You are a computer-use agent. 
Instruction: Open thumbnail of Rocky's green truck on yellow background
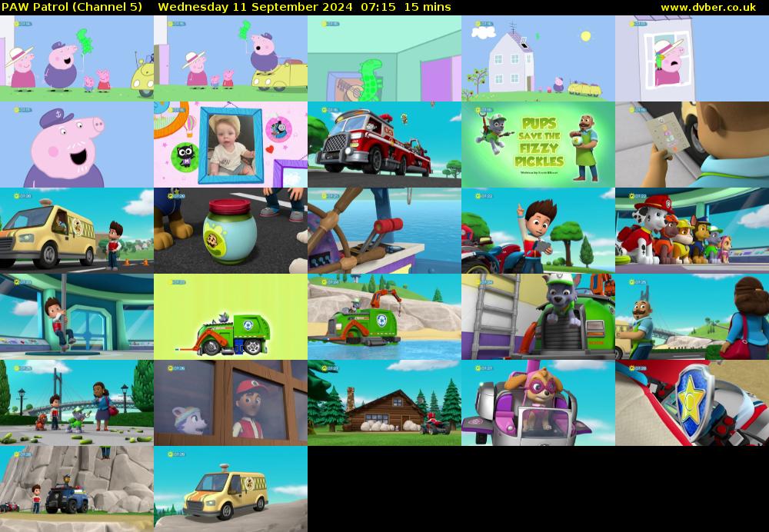(231, 317)
